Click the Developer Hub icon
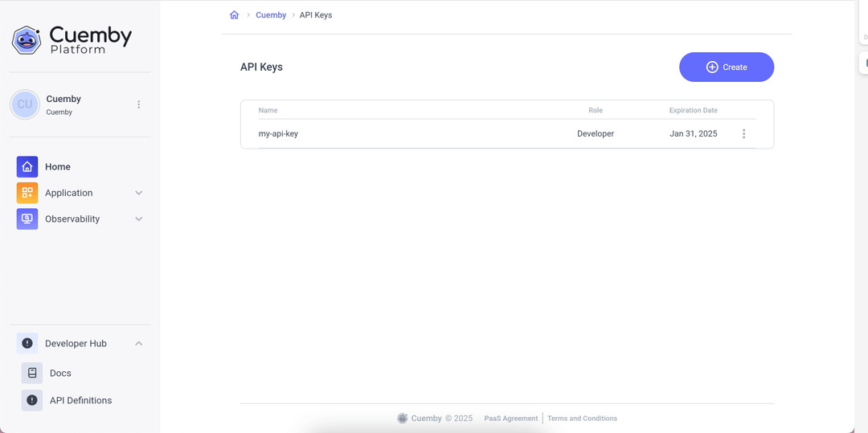 pyautogui.click(x=27, y=343)
